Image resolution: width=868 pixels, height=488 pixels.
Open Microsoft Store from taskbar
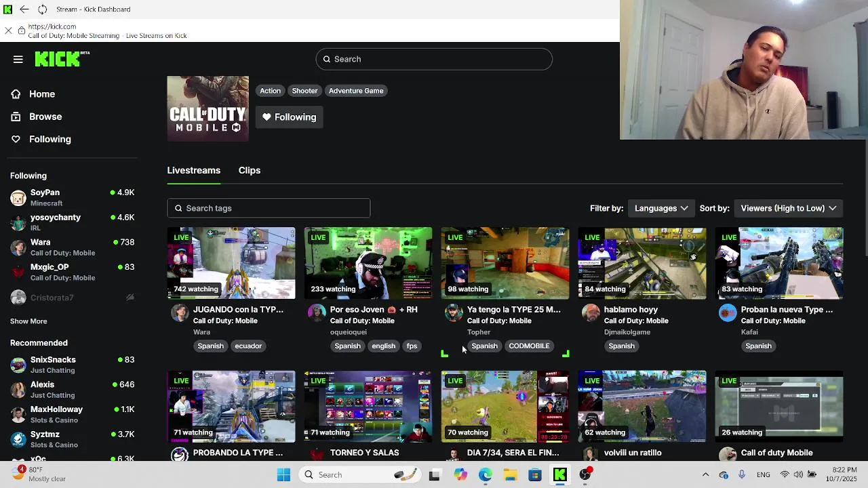535,475
